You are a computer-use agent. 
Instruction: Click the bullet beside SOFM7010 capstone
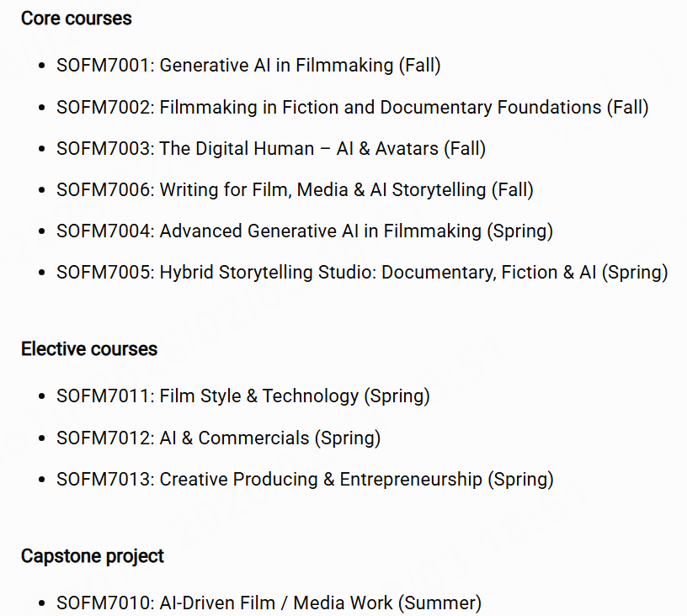point(42,603)
